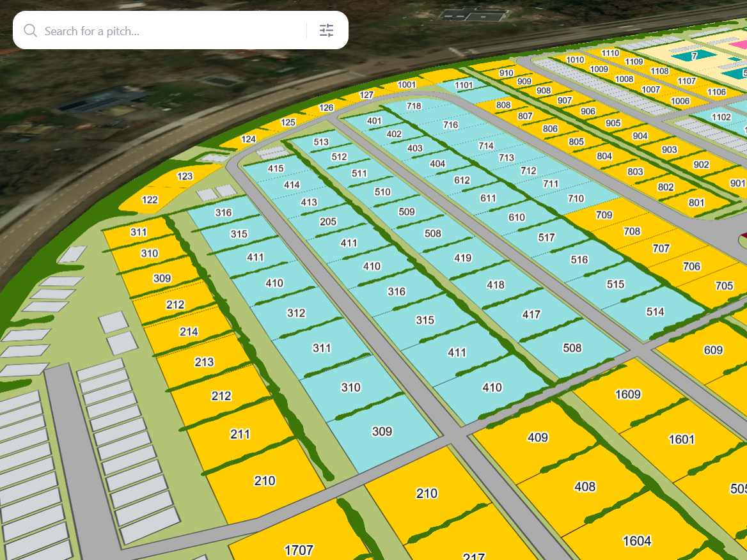747x560 pixels.
Task: Open pitch 413
Action: 309,203
